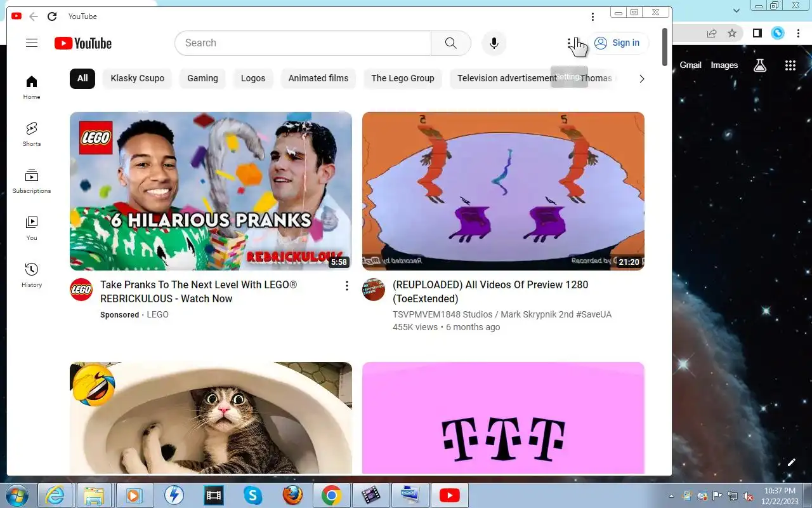812x508 pixels.
Task: Open Firefox from the taskbar
Action: pyautogui.click(x=292, y=495)
